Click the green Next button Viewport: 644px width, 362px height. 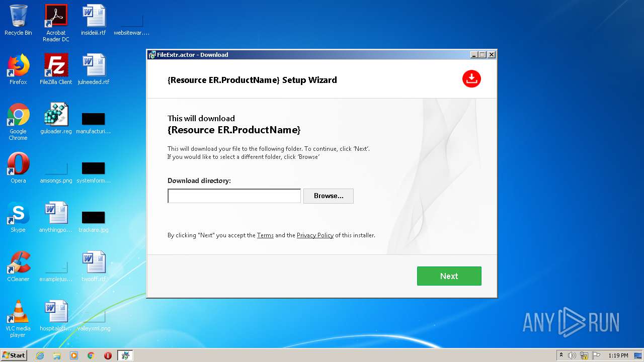pyautogui.click(x=449, y=276)
